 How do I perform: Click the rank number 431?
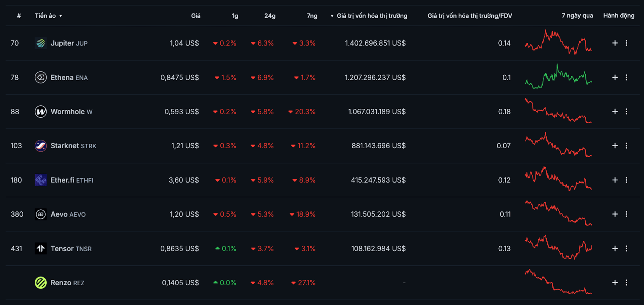[x=16, y=249]
